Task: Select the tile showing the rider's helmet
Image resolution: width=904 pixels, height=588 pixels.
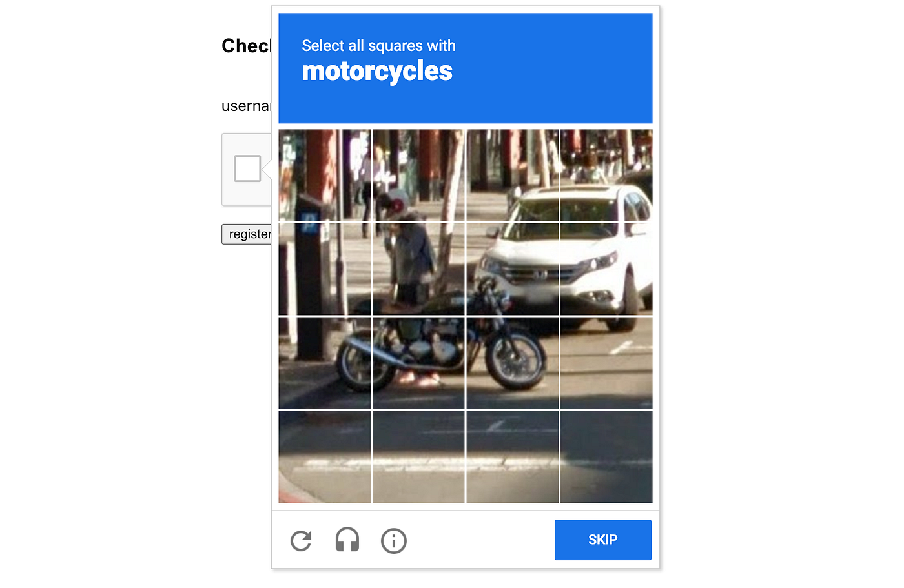Action: pyautogui.click(x=418, y=176)
